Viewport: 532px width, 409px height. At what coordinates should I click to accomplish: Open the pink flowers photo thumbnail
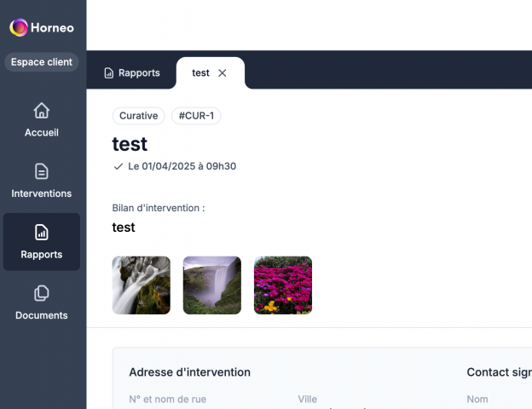pyautogui.click(x=283, y=285)
